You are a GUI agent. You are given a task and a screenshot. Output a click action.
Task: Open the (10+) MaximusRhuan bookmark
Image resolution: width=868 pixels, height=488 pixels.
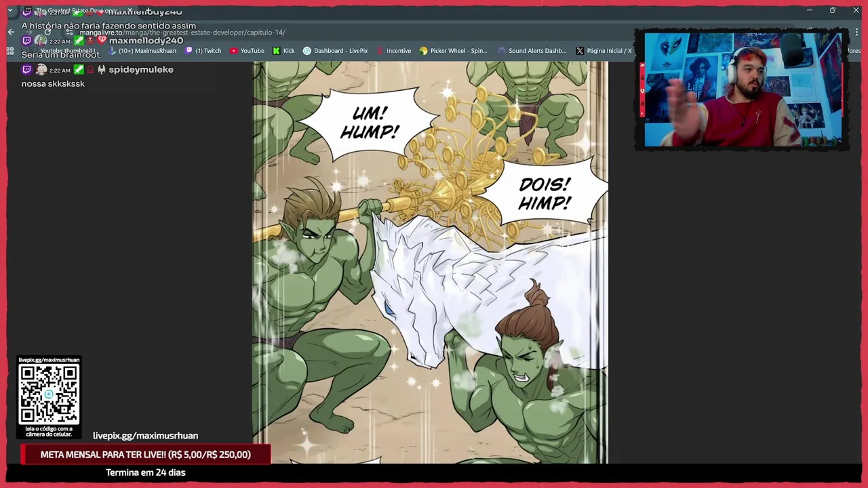(142, 51)
